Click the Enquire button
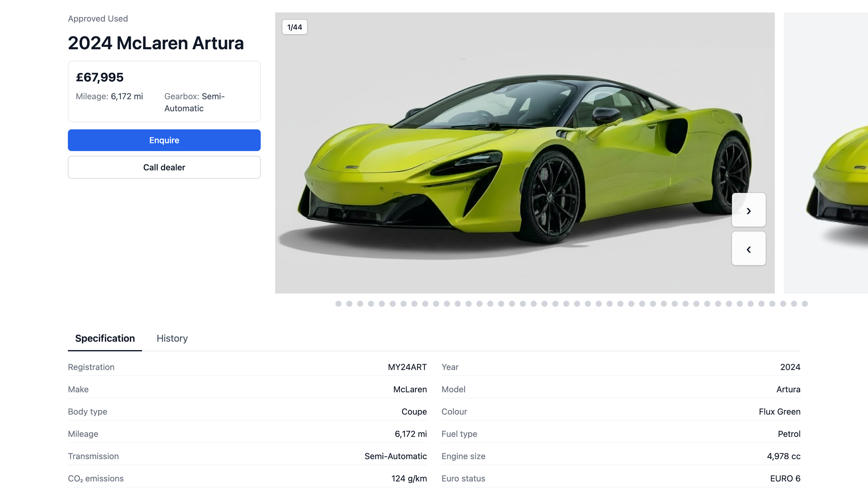868x492 pixels. tap(164, 140)
